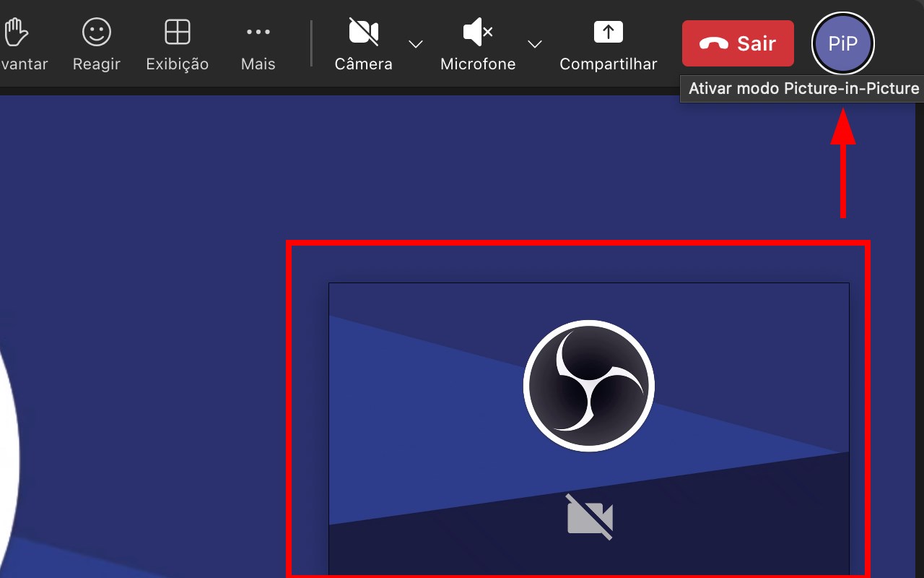Screen dimensions: 924x578
Task: Expand the Microfone options chevron
Action: point(534,44)
